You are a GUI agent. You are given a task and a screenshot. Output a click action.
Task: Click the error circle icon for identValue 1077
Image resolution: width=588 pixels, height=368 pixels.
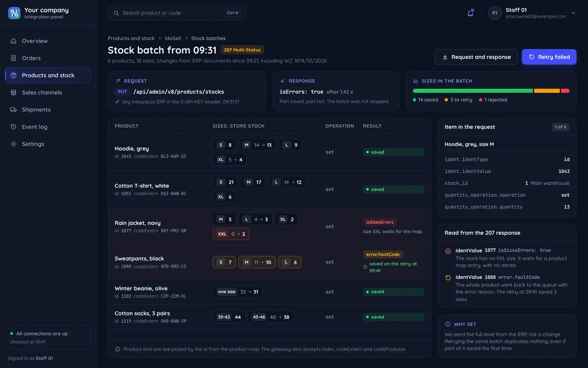[448, 251]
